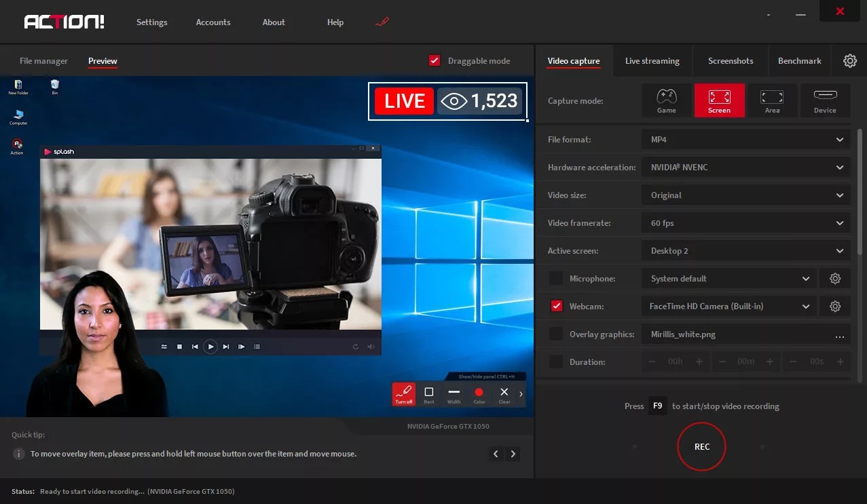
Task: Clear drawings with the Clear tool
Action: (x=504, y=394)
